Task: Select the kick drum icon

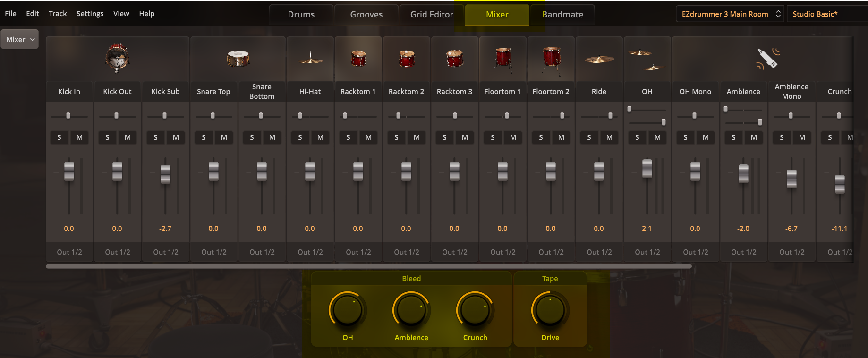Action: click(117, 59)
